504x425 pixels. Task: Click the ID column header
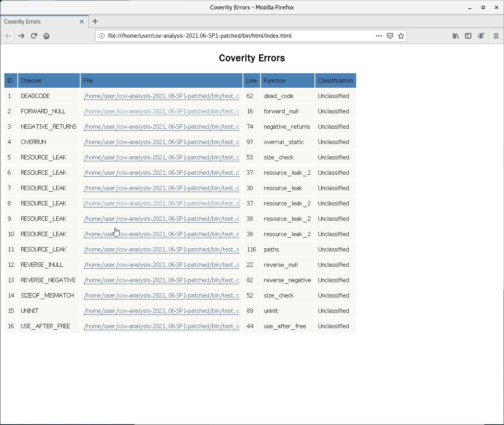click(11, 81)
